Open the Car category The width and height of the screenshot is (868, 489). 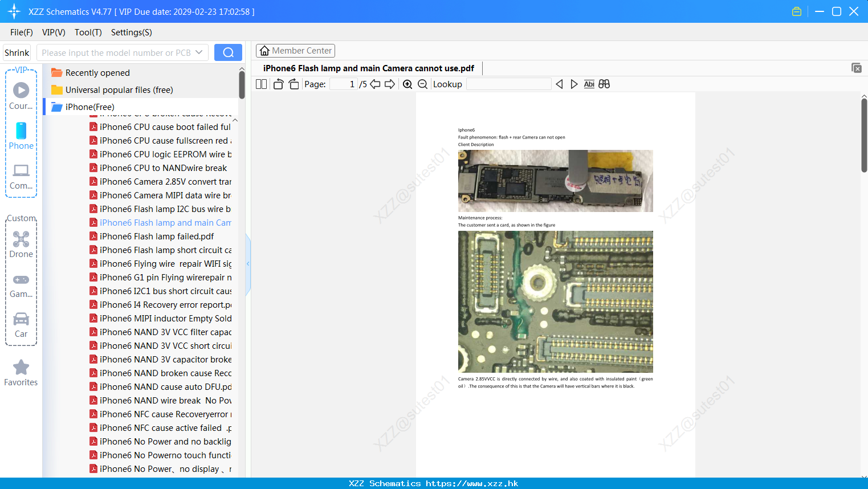(21, 325)
